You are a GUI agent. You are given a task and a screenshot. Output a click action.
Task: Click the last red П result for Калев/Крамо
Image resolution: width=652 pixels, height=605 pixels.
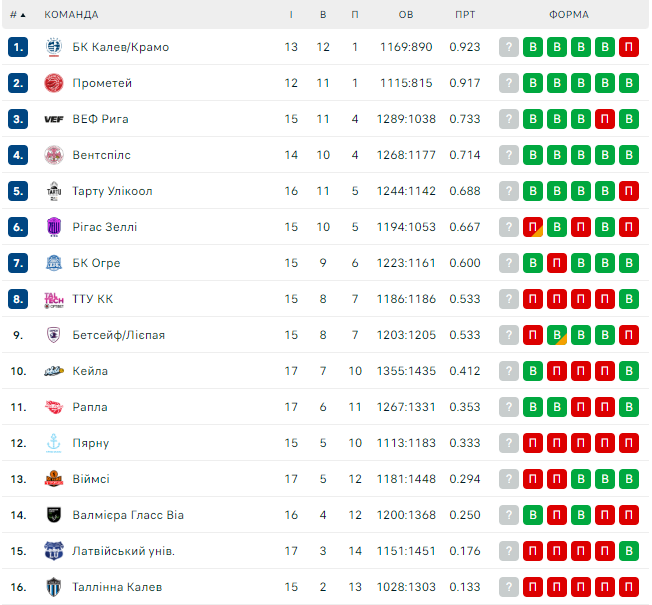coord(629,47)
